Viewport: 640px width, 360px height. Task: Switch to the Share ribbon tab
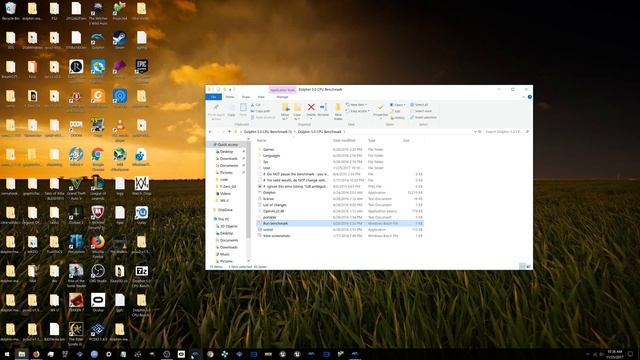tap(246, 97)
